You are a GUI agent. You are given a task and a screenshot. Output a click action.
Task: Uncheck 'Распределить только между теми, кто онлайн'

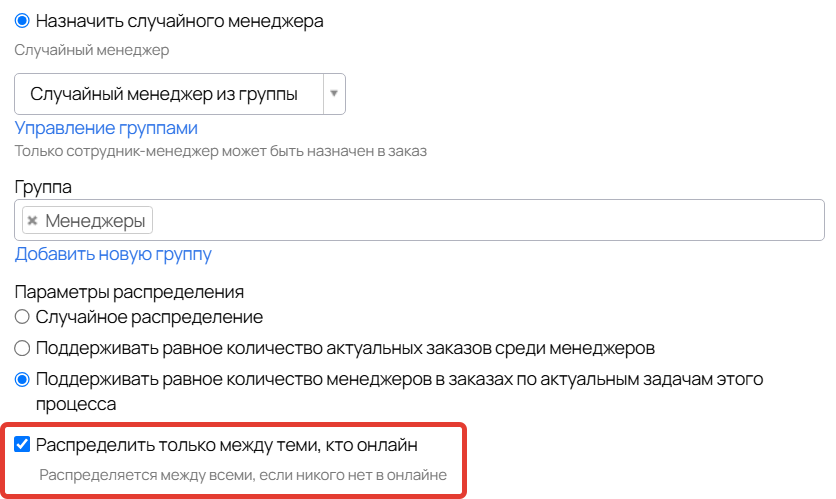pos(22,444)
